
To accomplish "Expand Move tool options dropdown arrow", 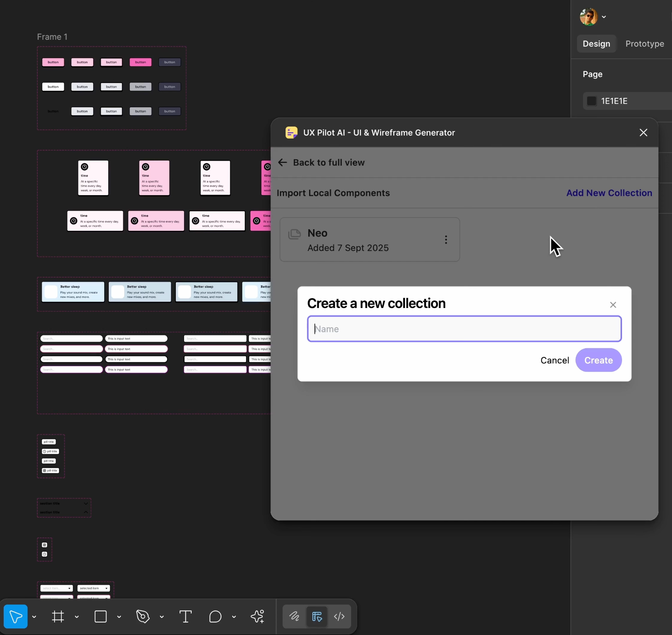I will pyautogui.click(x=34, y=617).
